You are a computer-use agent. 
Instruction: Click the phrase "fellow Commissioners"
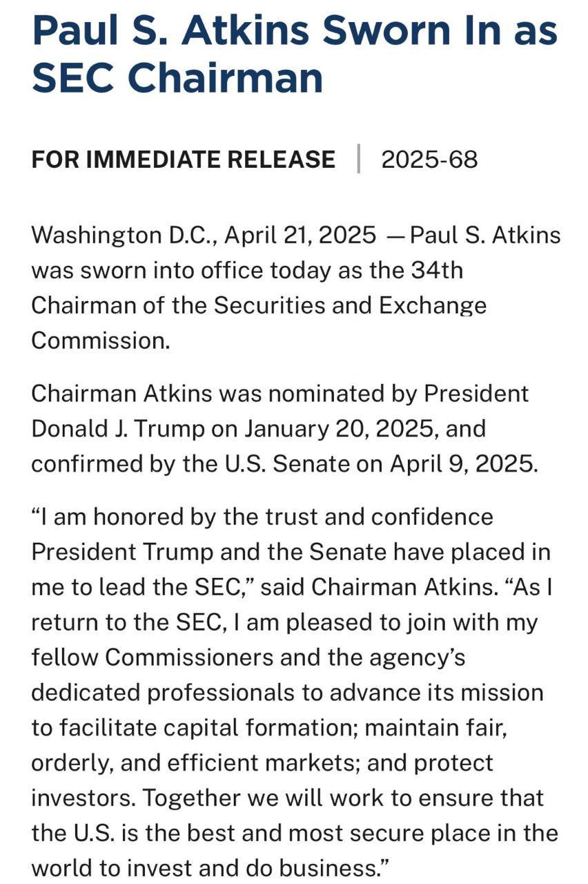(153, 657)
